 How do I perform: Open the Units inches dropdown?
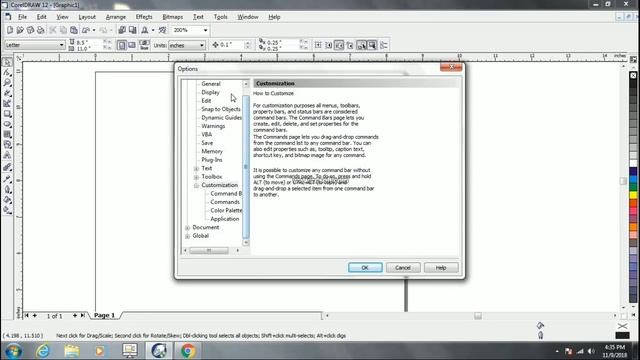[x=202, y=45]
